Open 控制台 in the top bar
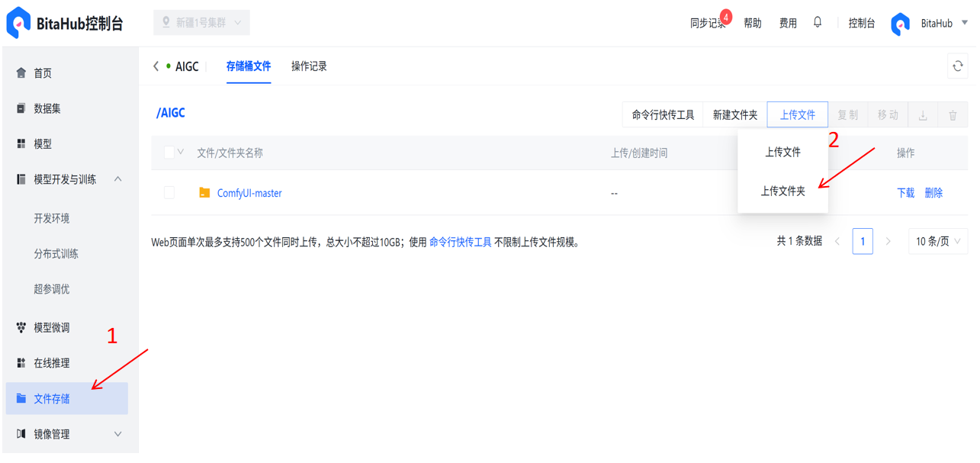This screenshot has width=980, height=463. tap(862, 24)
